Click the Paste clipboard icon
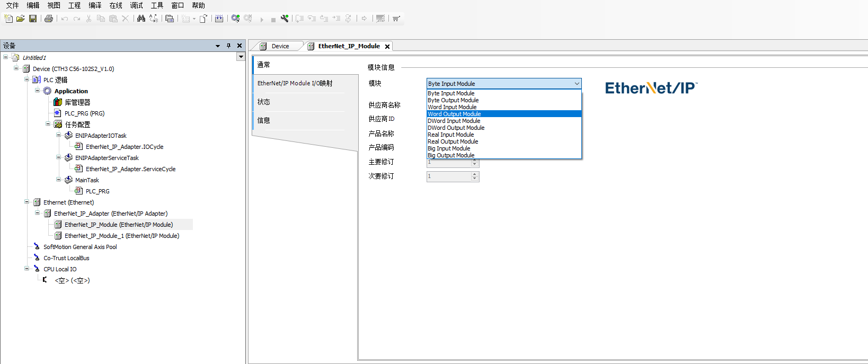868x364 pixels. pos(113,19)
